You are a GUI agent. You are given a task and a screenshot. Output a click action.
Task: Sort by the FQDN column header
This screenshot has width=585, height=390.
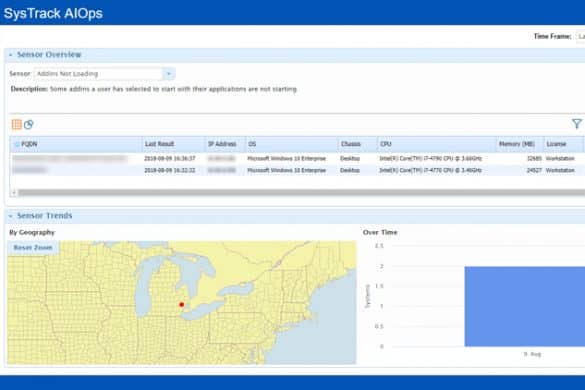[76, 144]
